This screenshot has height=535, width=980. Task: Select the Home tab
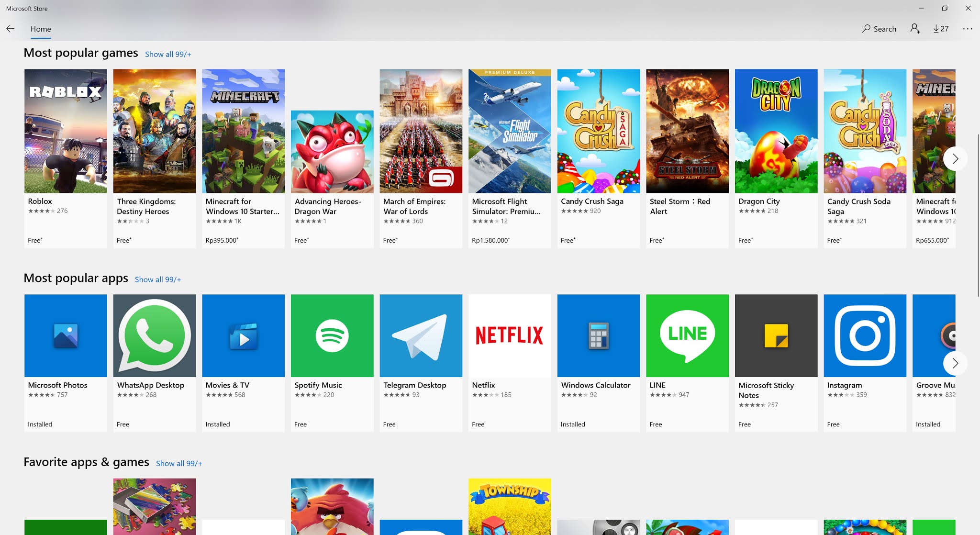click(41, 29)
